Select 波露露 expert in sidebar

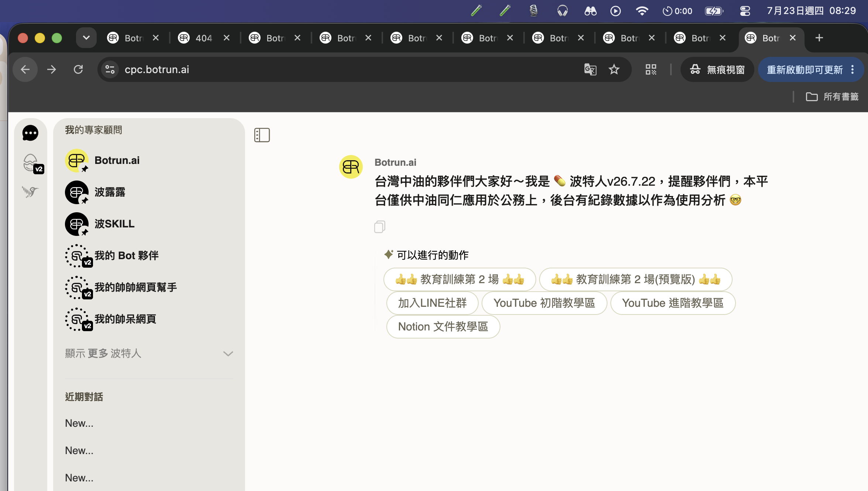coord(149,192)
